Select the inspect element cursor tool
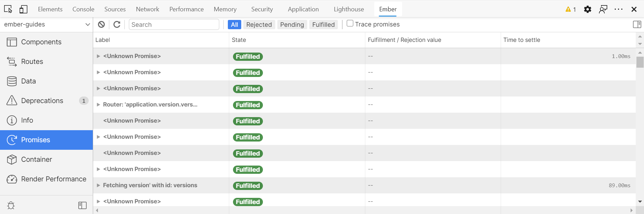Image resolution: width=644 pixels, height=214 pixels. [8, 9]
